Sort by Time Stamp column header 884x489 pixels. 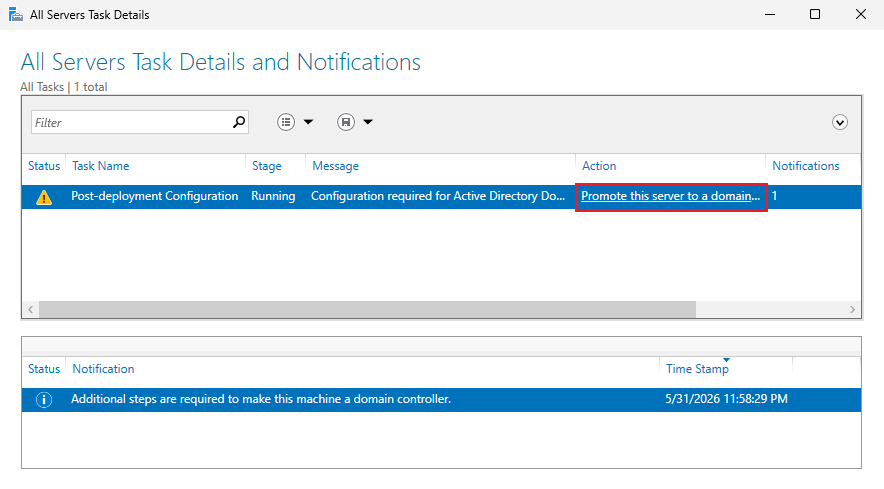(697, 369)
